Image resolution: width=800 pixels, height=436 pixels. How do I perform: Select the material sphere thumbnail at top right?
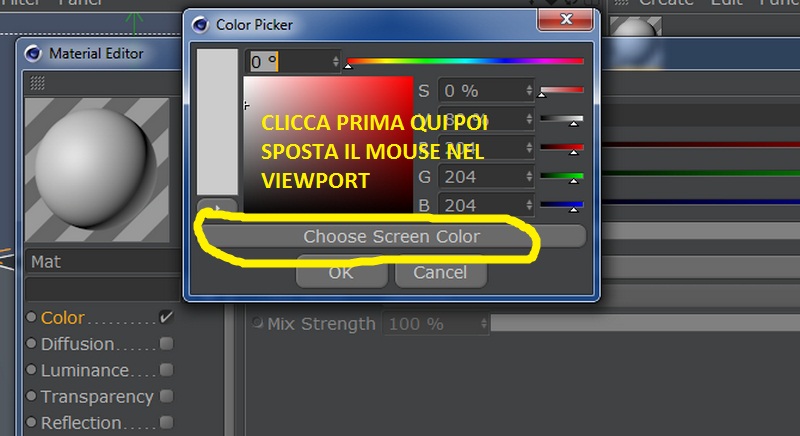pos(635,27)
